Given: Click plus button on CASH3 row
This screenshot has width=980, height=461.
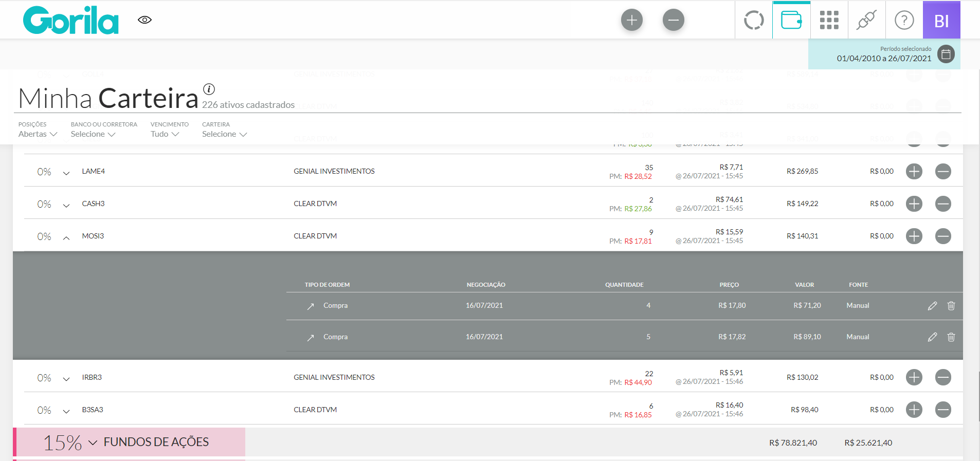Looking at the screenshot, I should click(914, 204).
